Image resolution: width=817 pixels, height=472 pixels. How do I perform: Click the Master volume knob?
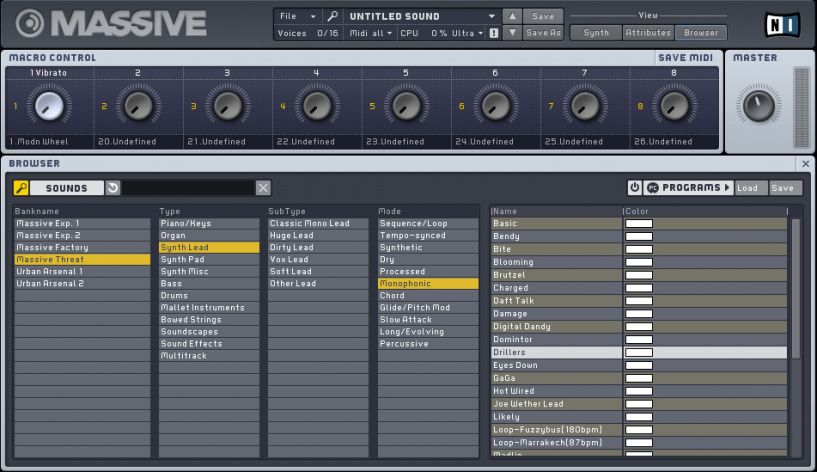(759, 106)
